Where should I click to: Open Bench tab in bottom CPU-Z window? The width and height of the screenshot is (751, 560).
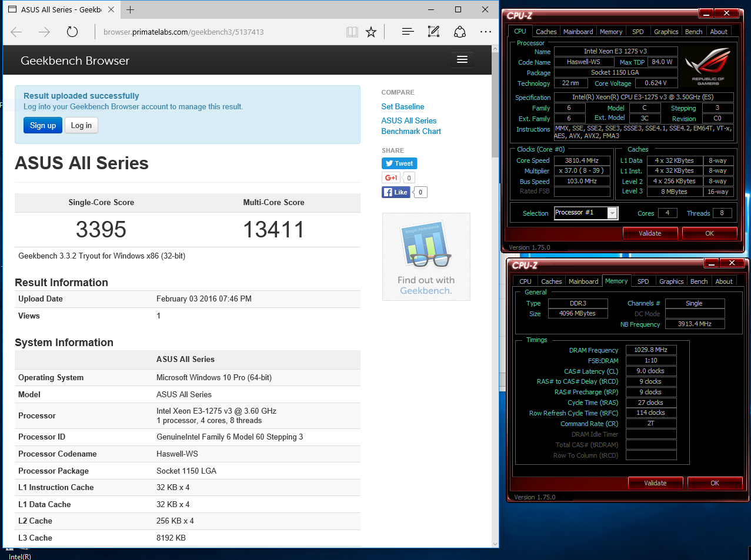699,281
